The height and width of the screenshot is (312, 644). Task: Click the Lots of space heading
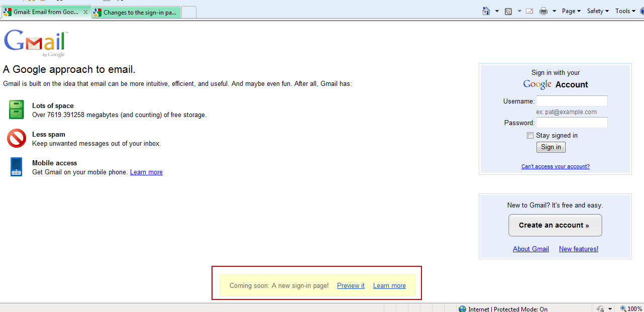(53, 106)
